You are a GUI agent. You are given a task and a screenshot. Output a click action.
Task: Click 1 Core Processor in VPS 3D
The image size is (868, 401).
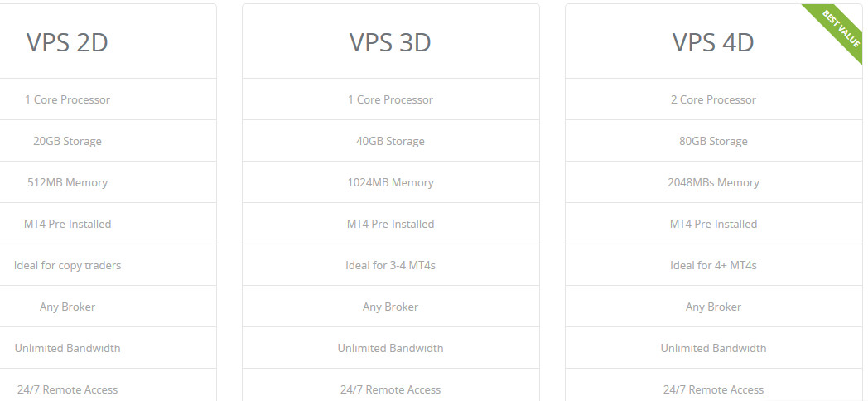[x=390, y=99]
